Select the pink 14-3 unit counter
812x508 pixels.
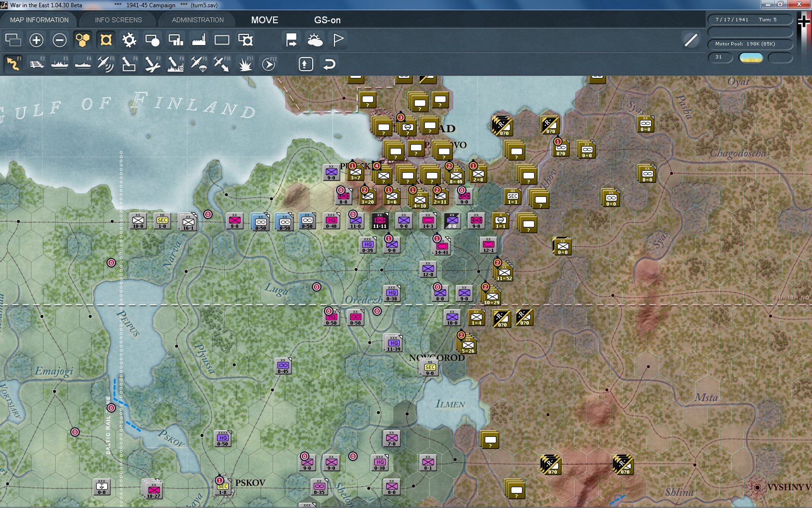[x=428, y=221]
